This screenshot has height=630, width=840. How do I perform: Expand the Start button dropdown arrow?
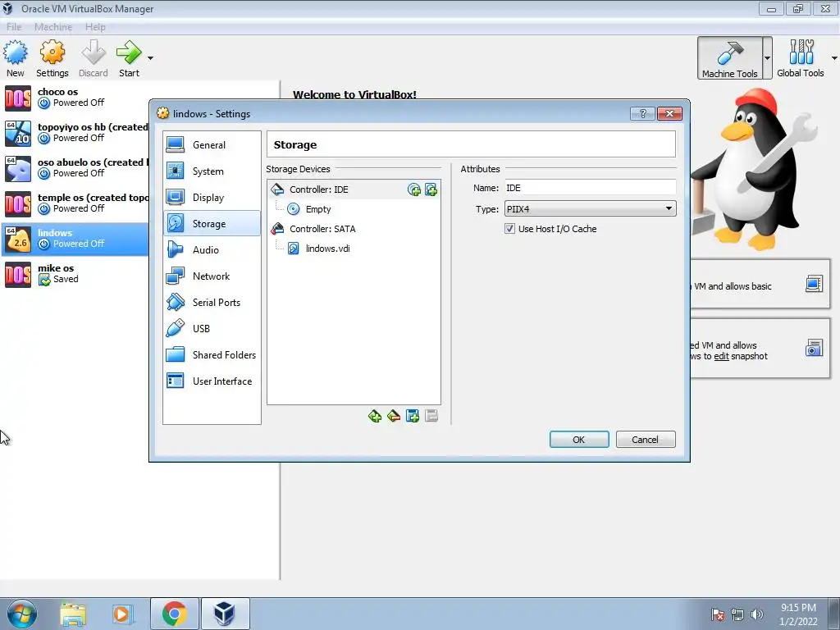151,58
